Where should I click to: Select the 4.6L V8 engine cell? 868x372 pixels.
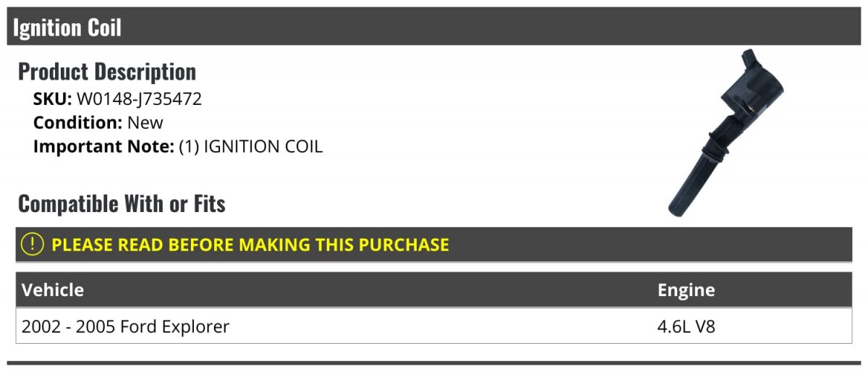[x=686, y=327]
